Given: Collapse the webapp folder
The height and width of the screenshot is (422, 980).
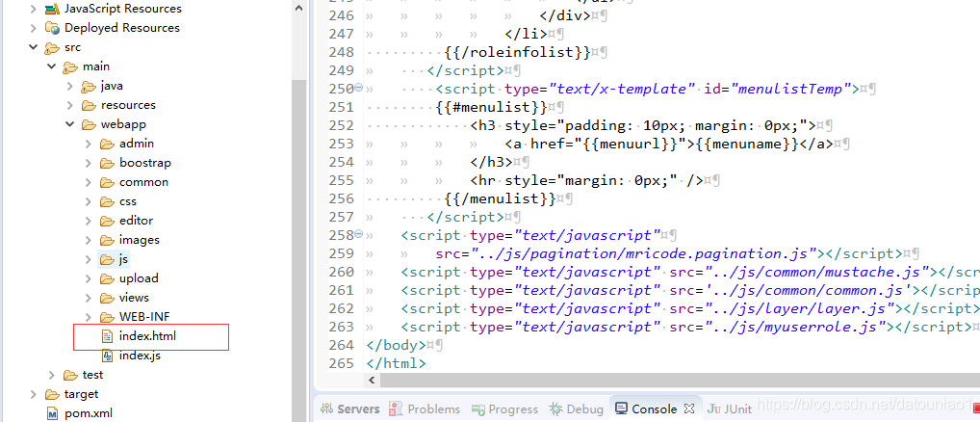Looking at the screenshot, I should click(x=70, y=124).
